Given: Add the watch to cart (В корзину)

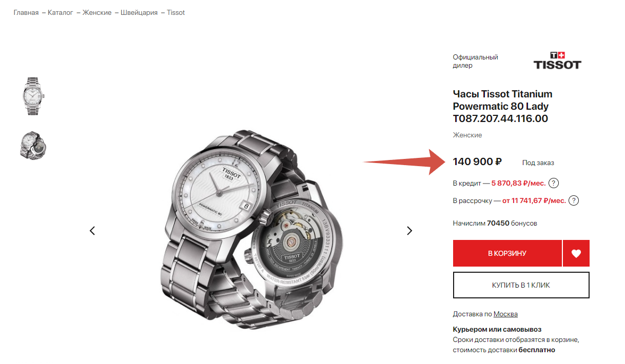Looking at the screenshot, I should tap(507, 253).
